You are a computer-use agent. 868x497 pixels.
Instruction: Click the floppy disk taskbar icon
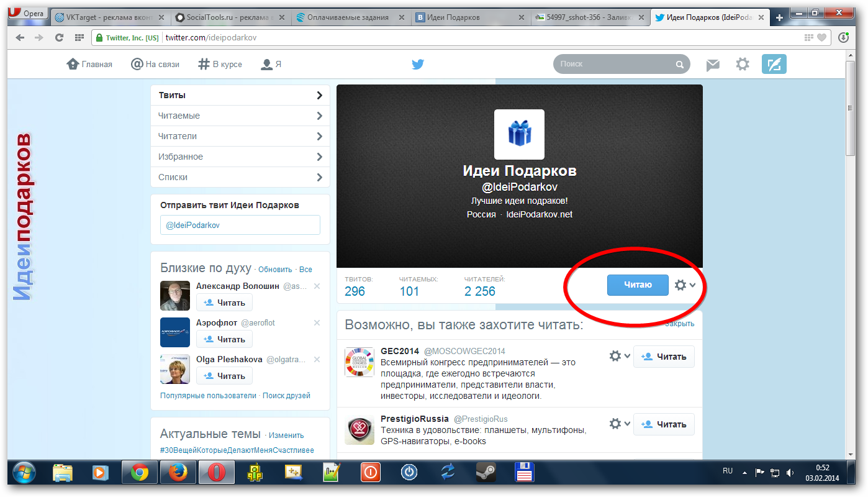click(525, 473)
